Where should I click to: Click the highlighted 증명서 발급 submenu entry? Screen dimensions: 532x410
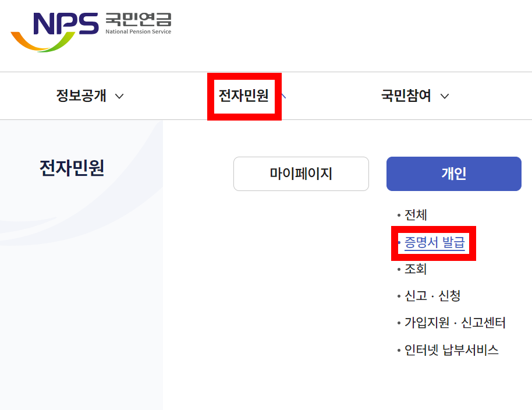pos(434,242)
